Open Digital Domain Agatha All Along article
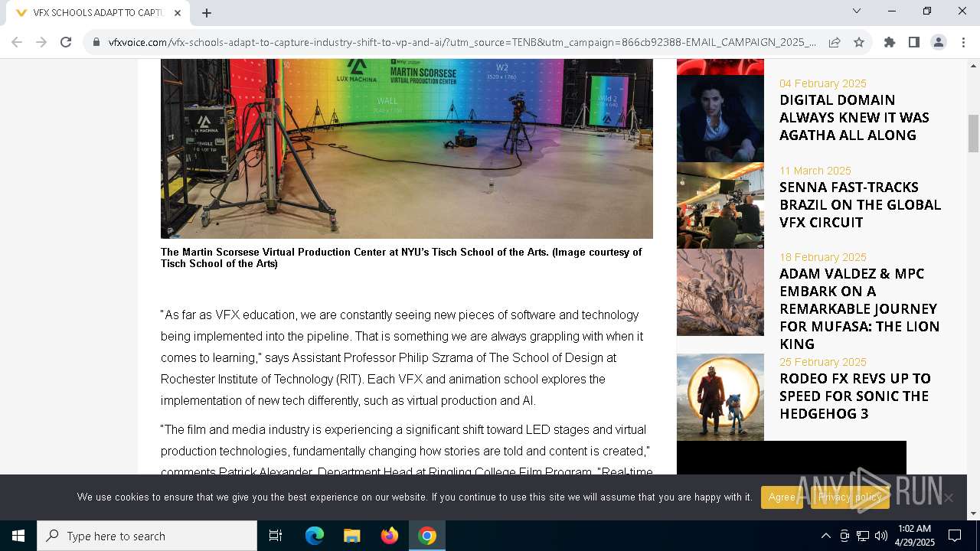The height and width of the screenshot is (551, 980). (x=854, y=118)
